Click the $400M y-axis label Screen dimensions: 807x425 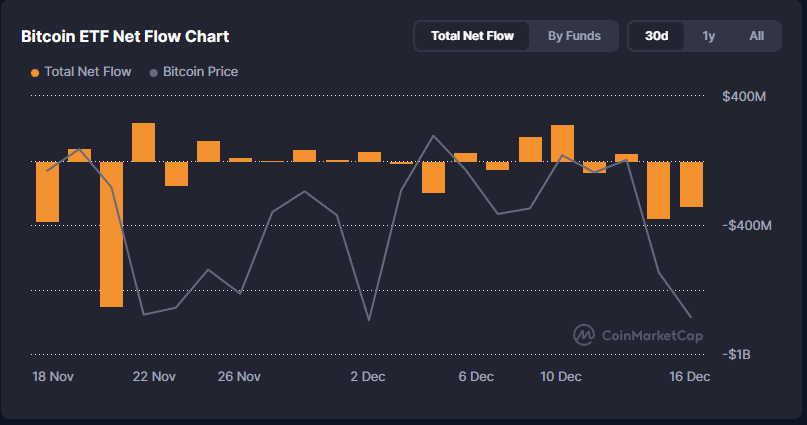click(743, 97)
